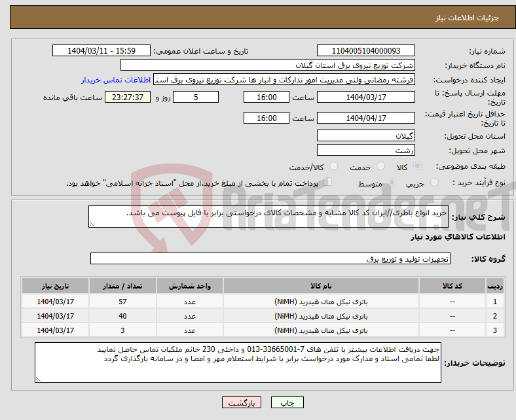Image resolution: width=516 pixels, height=420 pixels.
Task: Click the نام کالا column header
Action: pyautogui.click(x=321, y=286)
